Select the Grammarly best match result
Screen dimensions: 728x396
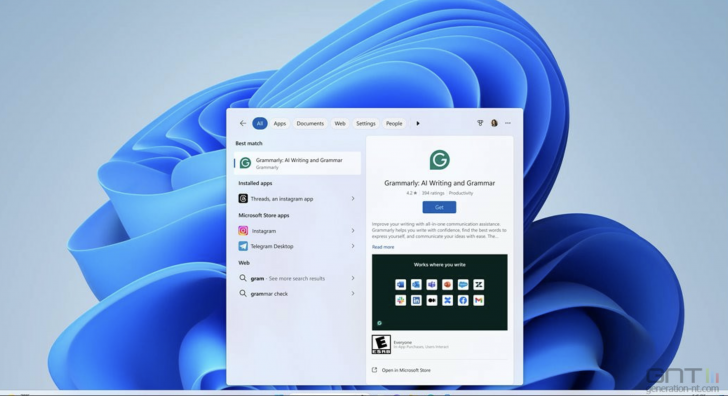(297, 163)
